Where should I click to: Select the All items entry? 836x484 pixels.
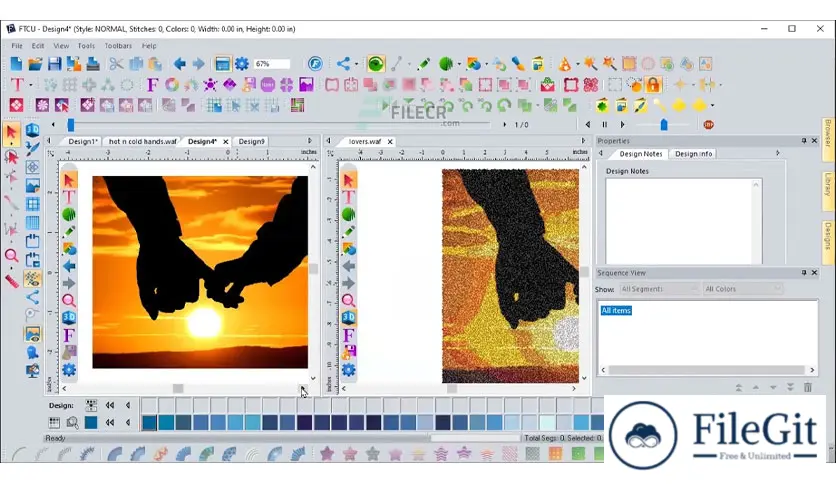point(616,310)
